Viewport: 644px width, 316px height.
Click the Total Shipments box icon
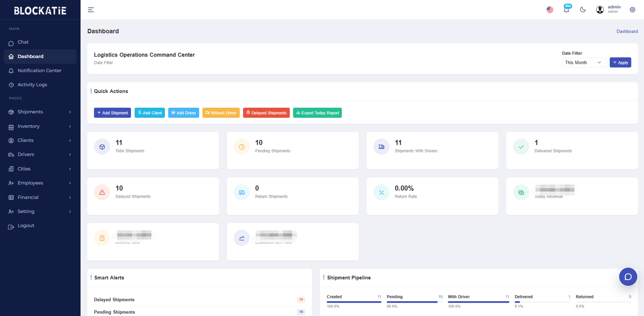click(x=102, y=147)
